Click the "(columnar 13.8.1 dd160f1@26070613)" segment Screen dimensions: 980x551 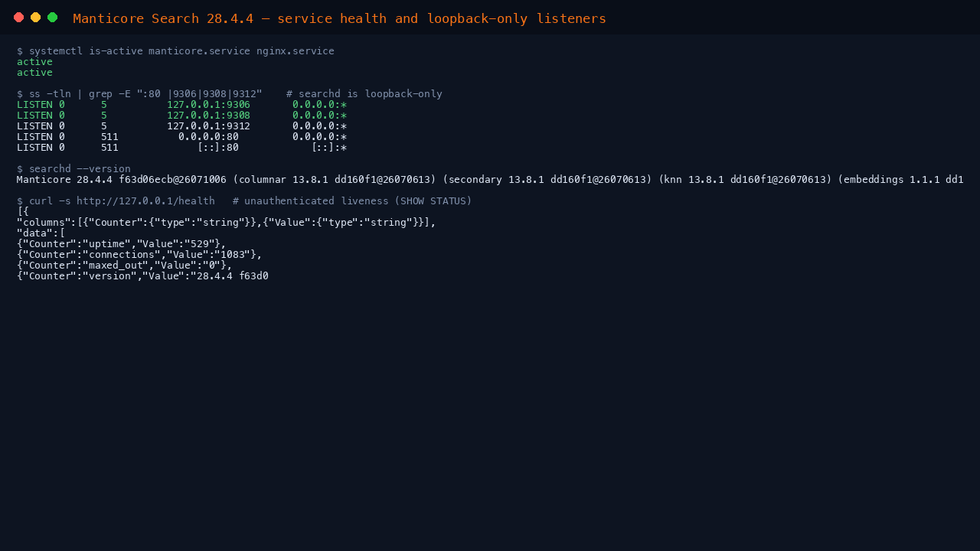pos(335,180)
